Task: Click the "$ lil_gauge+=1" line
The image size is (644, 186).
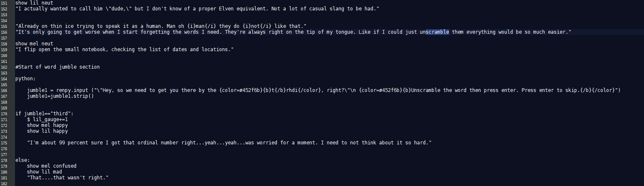Action: [x=47, y=119]
